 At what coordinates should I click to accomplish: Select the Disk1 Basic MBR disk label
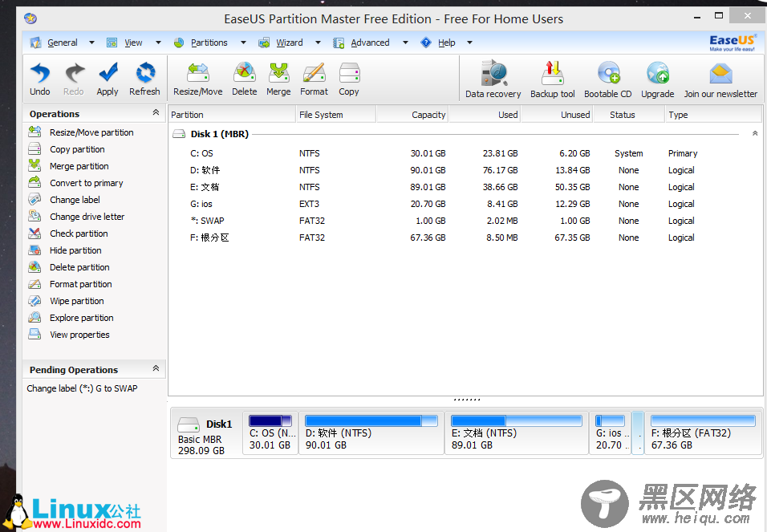pyautogui.click(x=206, y=436)
